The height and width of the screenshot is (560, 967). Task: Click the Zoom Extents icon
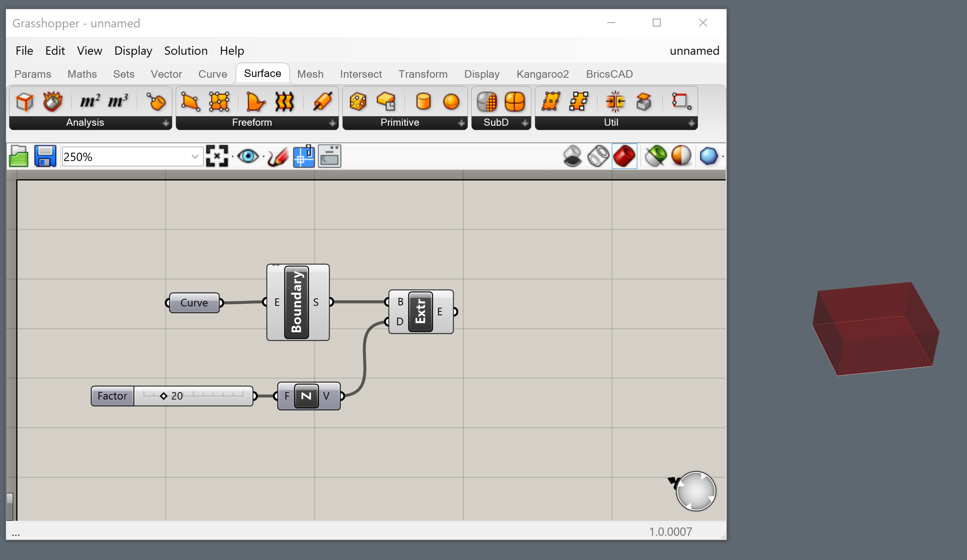pos(217,156)
